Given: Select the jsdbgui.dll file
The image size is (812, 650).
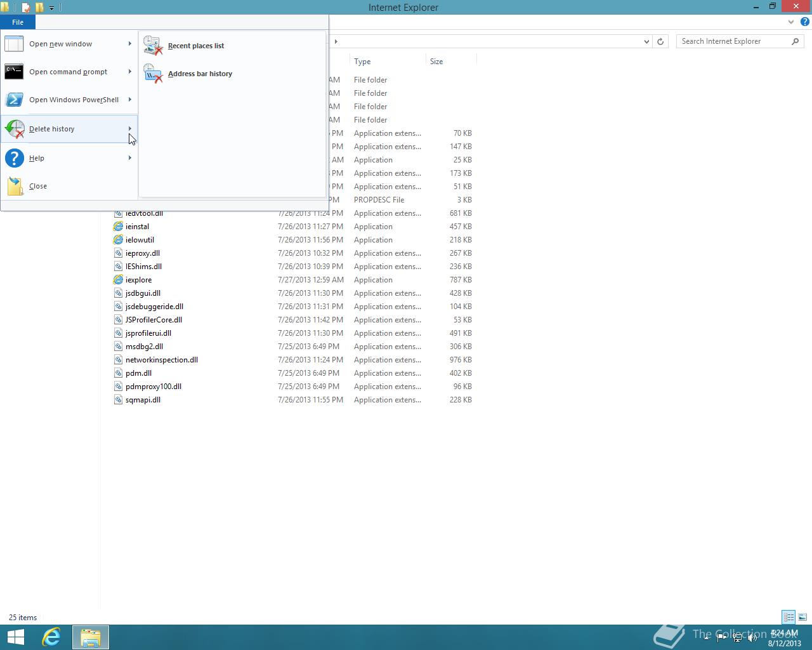Looking at the screenshot, I should coord(143,293).
